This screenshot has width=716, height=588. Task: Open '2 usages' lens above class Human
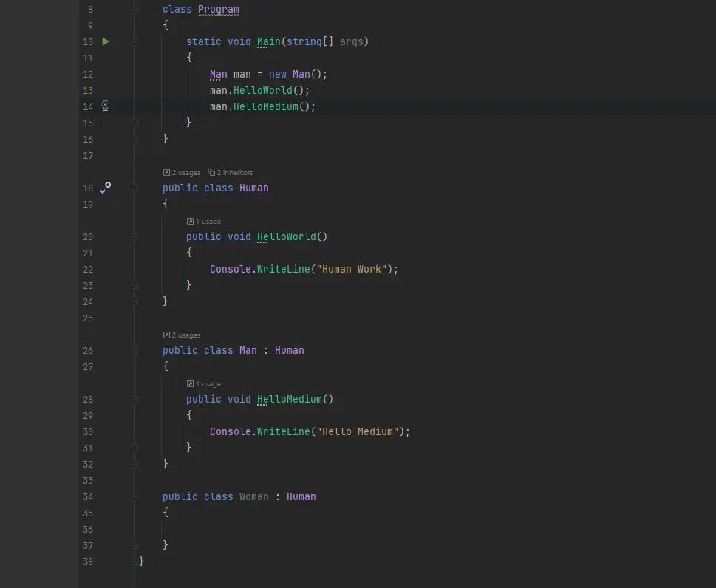click(x=182, y=173)
